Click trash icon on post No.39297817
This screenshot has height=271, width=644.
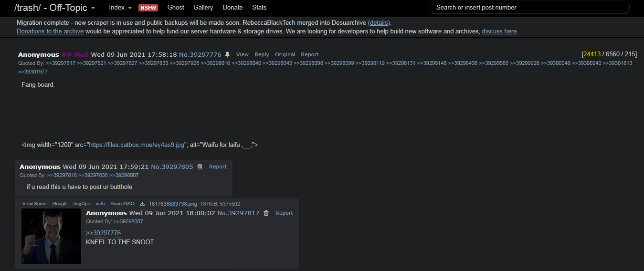[x=266, y=213]
